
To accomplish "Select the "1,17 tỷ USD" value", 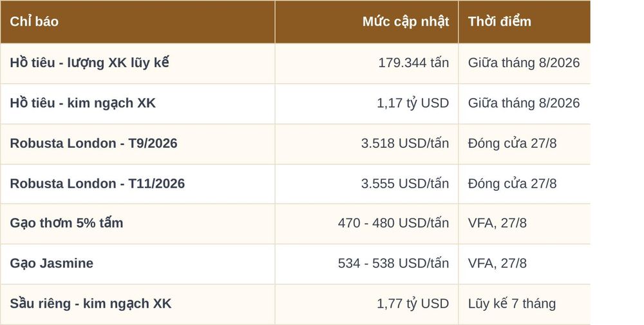I will pos(413,103).
